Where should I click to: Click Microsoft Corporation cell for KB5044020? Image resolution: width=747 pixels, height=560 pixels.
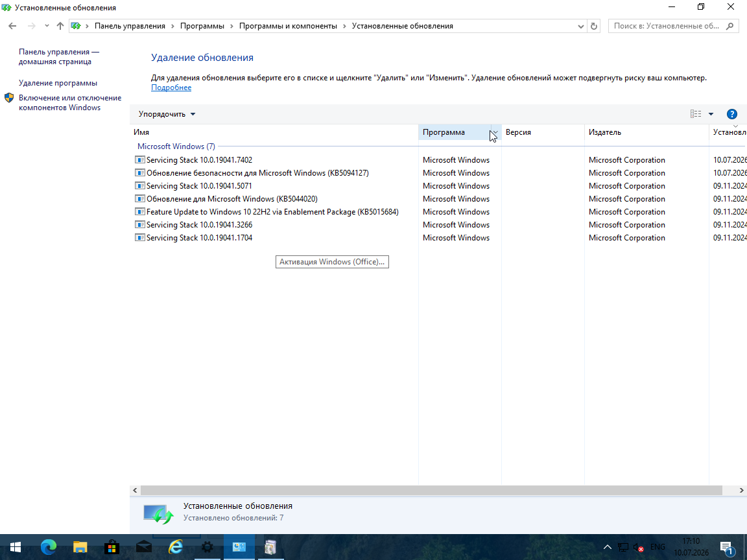click(x=626, y=198)
